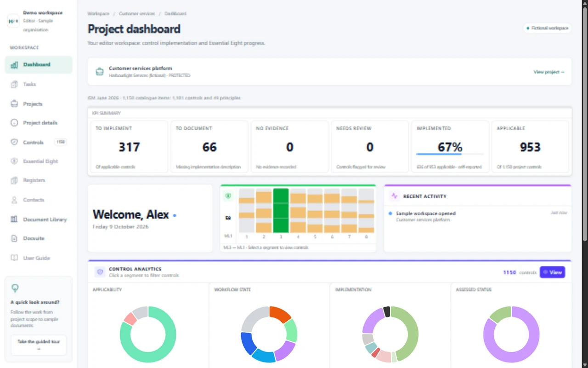Open Controls using its shield icon
The width and height of the screenshot is (588, 368).
(14, 142)
